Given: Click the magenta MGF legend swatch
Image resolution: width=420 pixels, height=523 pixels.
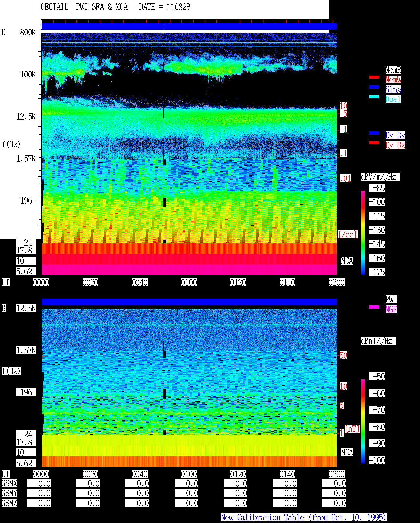Looking at the screenshot, I should pos(374,307).
